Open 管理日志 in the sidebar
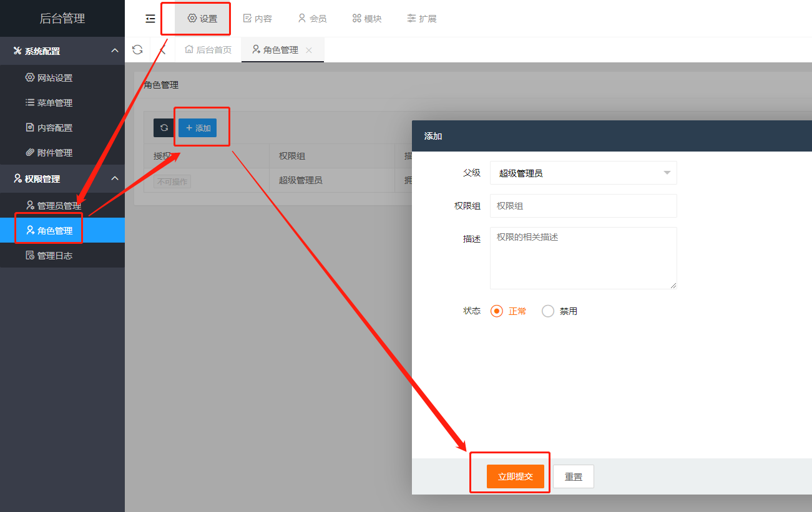Image resolution: width=812 pixels, height=512 pixels. coord(55,256)
